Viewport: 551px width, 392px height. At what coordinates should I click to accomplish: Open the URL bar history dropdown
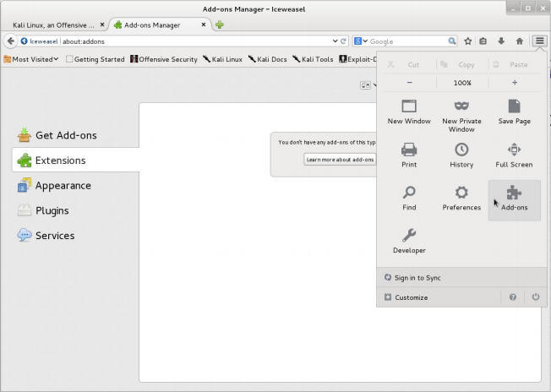point(335,41)
